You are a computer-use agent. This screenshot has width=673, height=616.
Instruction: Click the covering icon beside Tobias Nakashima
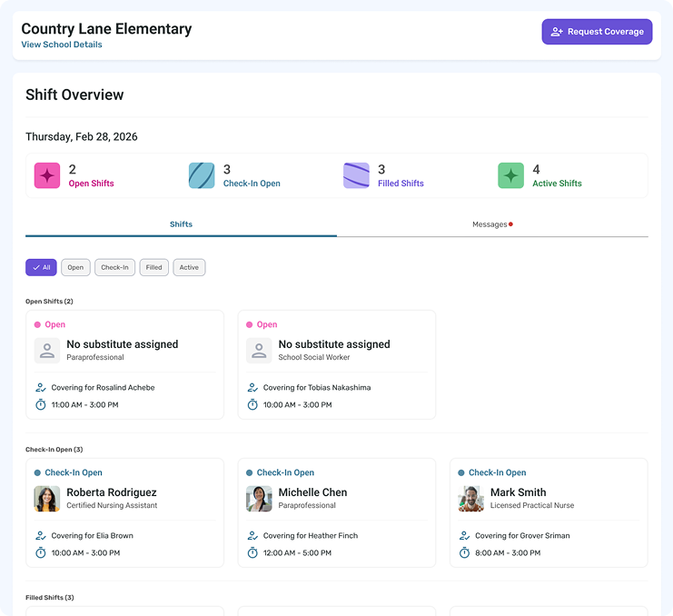(x=252, y=388)
